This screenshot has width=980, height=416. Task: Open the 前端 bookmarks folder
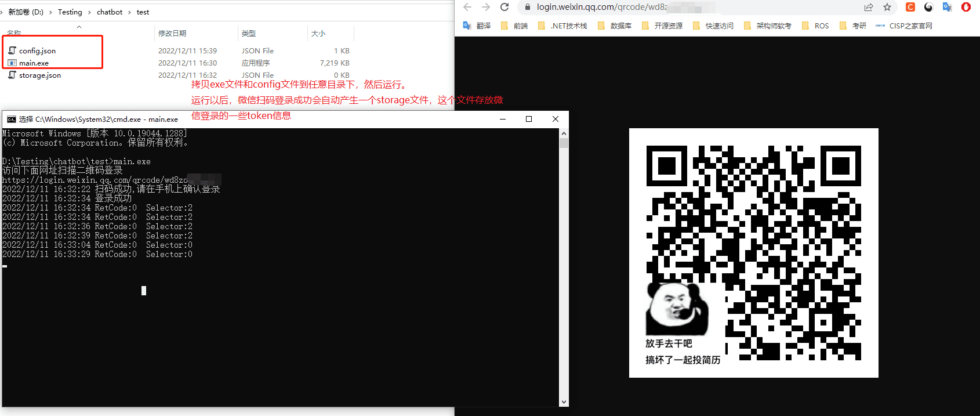[x=514, y=26]
